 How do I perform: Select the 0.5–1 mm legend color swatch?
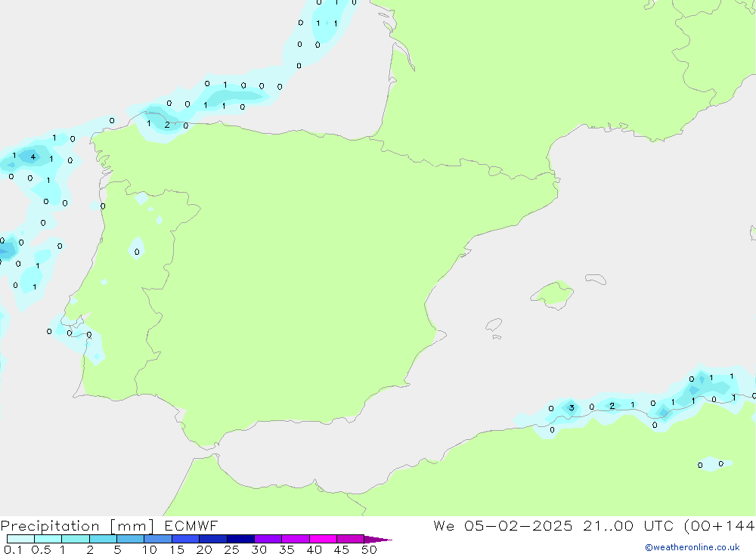point(48,539)
